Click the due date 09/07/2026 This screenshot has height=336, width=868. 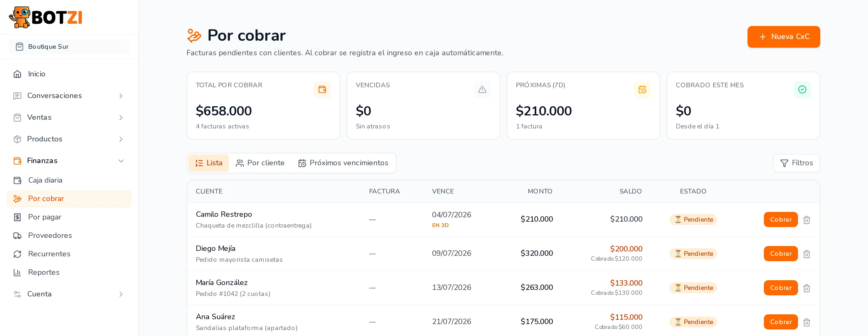tap(451, 253)
